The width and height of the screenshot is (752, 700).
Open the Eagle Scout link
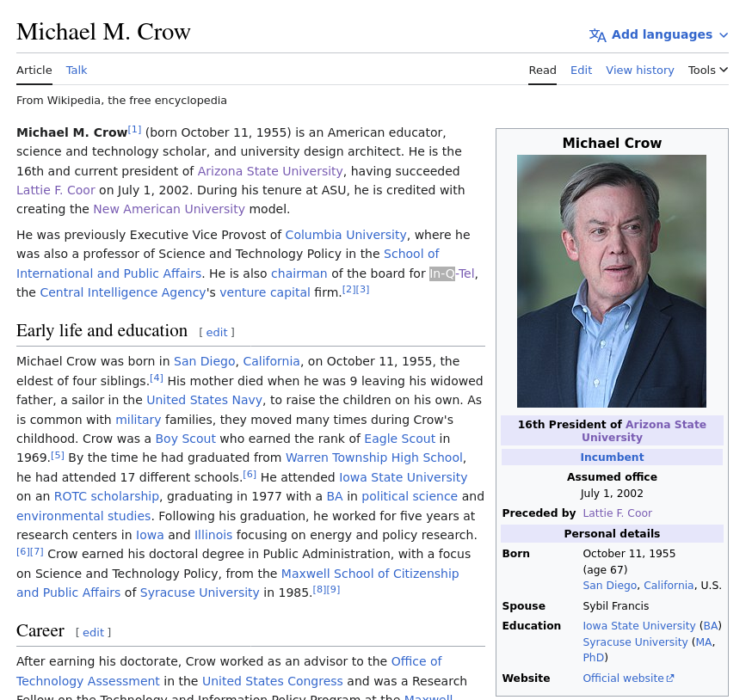400,439
